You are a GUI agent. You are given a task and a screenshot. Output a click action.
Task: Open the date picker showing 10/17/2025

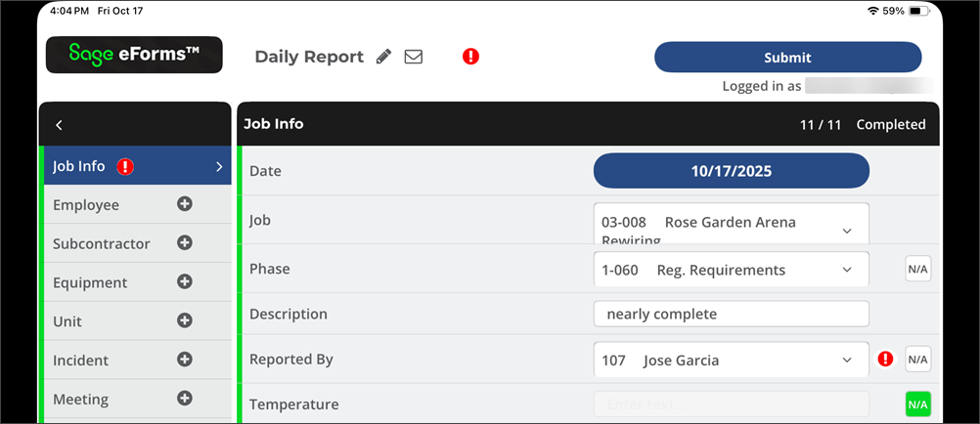[x=731, y=171]
